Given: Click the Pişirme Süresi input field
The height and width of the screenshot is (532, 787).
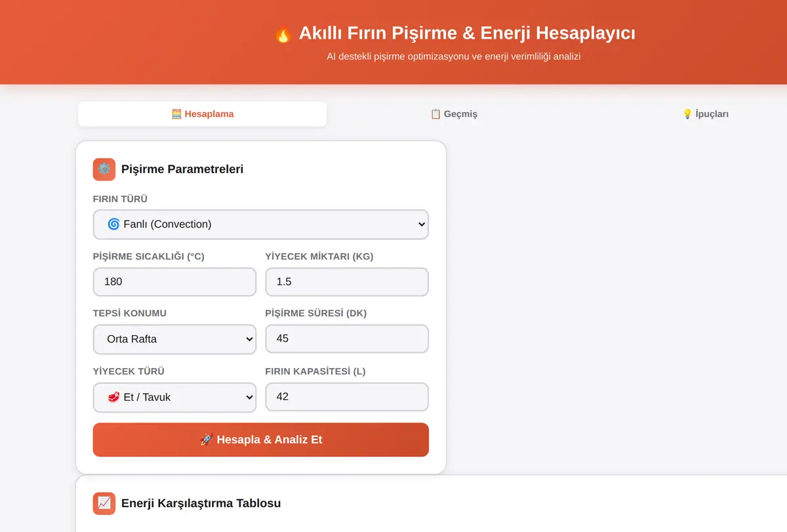Looking at the screenshot, I should (x=347, y=339).
